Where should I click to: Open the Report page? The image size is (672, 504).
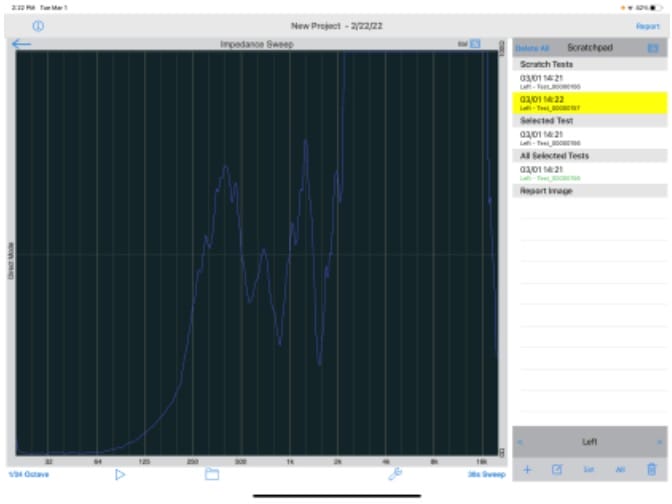(647, 26)
